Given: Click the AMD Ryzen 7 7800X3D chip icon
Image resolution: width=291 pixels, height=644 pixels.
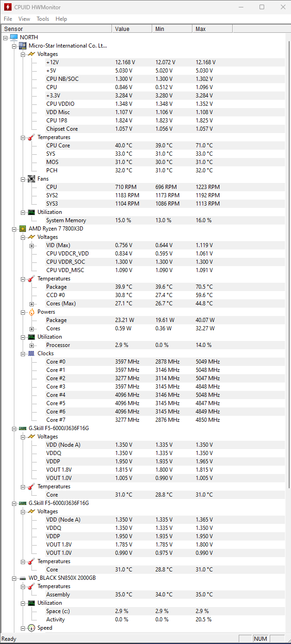Looking at the screenshot, I should pos(23,229).
